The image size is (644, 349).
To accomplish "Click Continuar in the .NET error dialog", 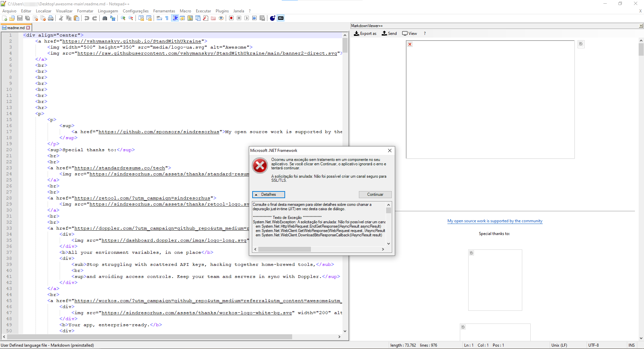I will pos(375,194).
